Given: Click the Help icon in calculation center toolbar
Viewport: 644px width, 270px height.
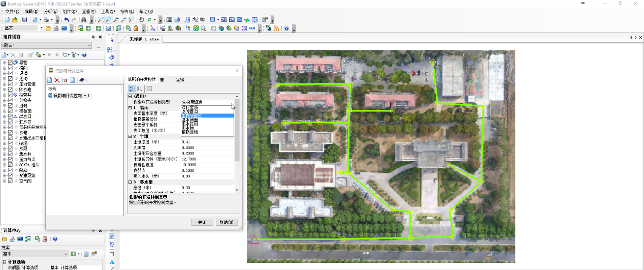Looking at the screenshot, I should pyautogui.click(x=55, y=239).
